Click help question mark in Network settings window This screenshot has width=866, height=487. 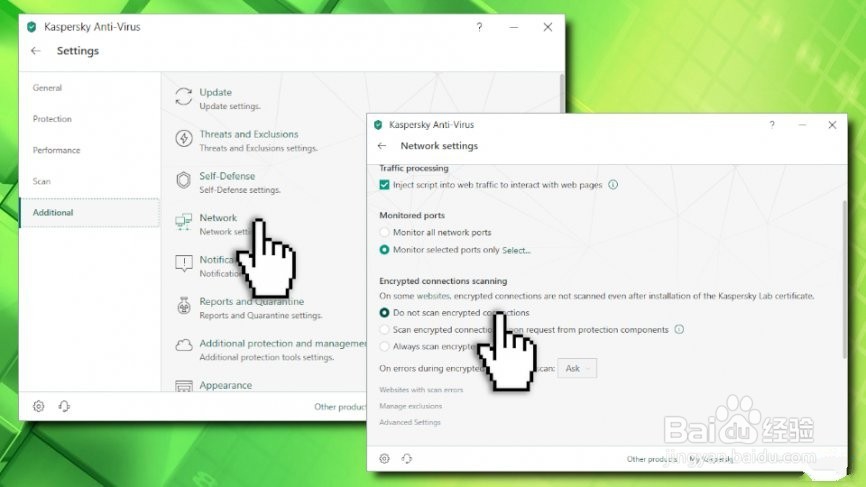tap(772, 125)
